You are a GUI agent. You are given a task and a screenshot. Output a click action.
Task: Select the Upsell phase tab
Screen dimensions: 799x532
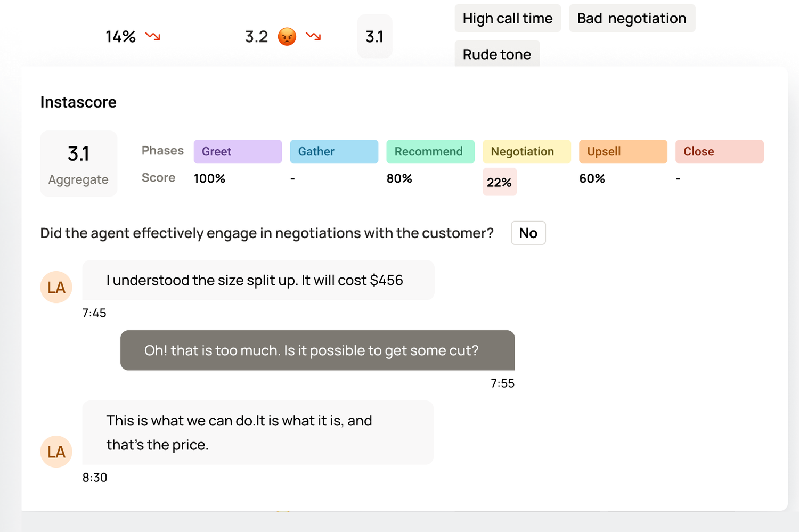point(623,152)
